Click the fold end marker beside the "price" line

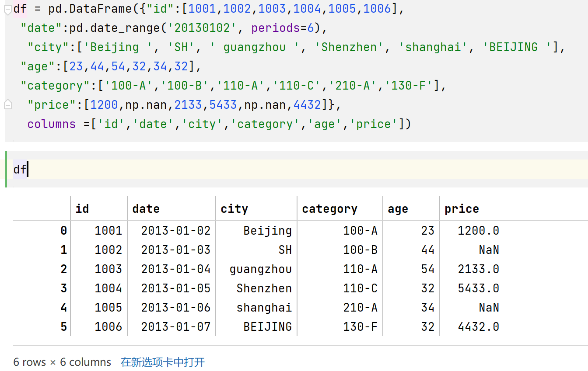[7, 105]
